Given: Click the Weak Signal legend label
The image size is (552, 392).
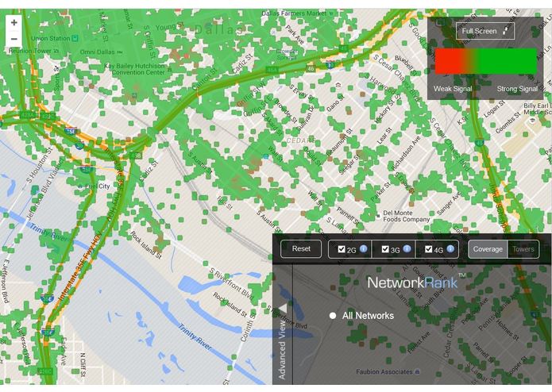Looking at the screenshot, I should pyautogui.click(x=453, y=89).
